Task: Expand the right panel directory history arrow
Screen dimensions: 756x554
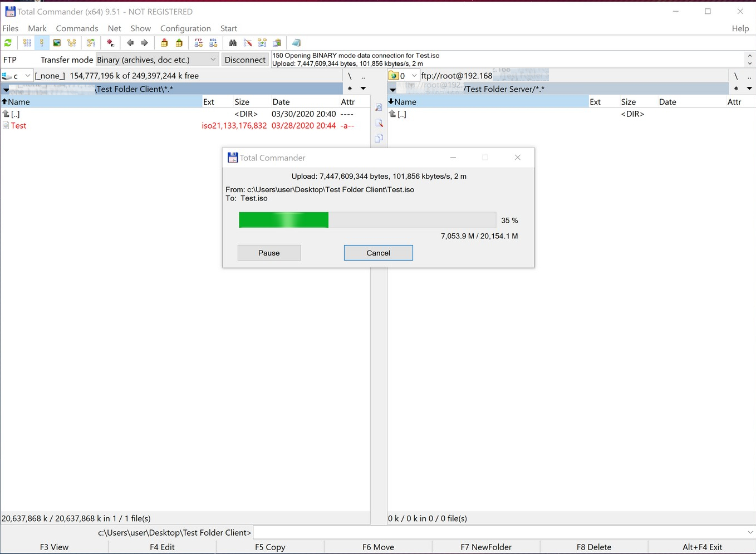Action: click(x=392, y=89)
